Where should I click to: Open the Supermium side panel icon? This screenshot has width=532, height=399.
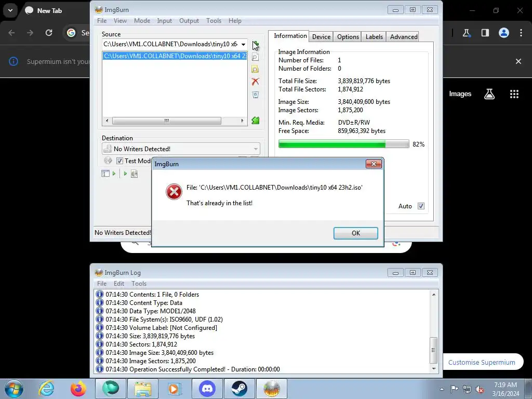click(x=485, y=33)
